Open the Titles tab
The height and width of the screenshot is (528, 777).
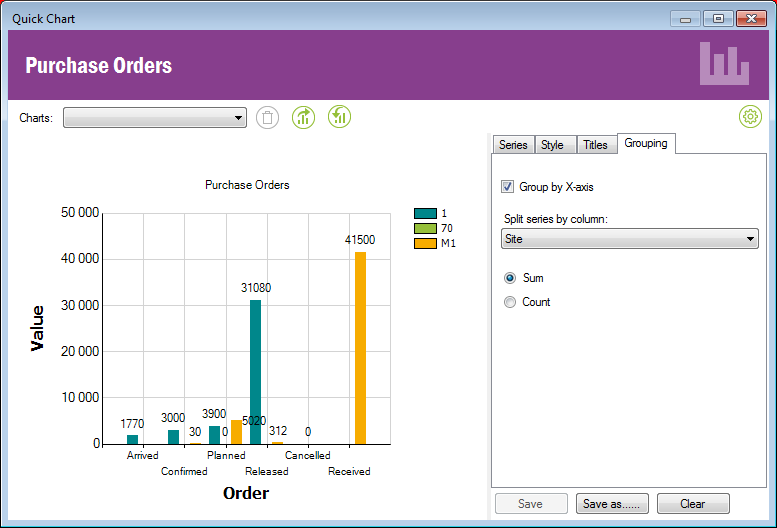tap(595, 145)
